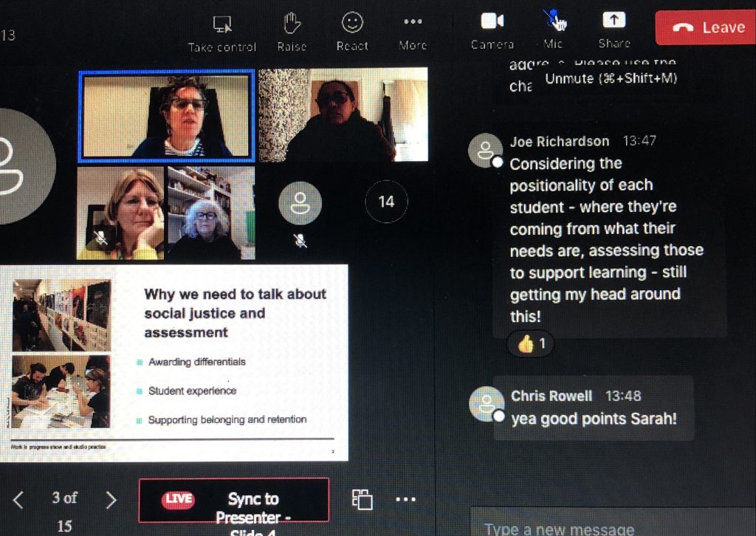
Task: Open the Share content tray
Action: click(614, 30)
